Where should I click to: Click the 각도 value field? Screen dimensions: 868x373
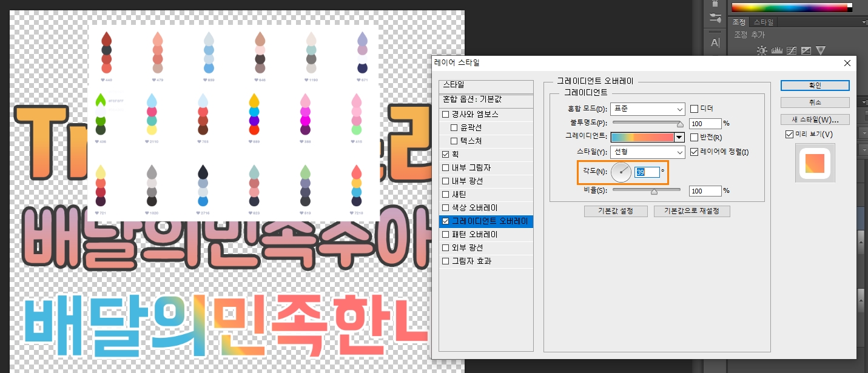(647, 172)
